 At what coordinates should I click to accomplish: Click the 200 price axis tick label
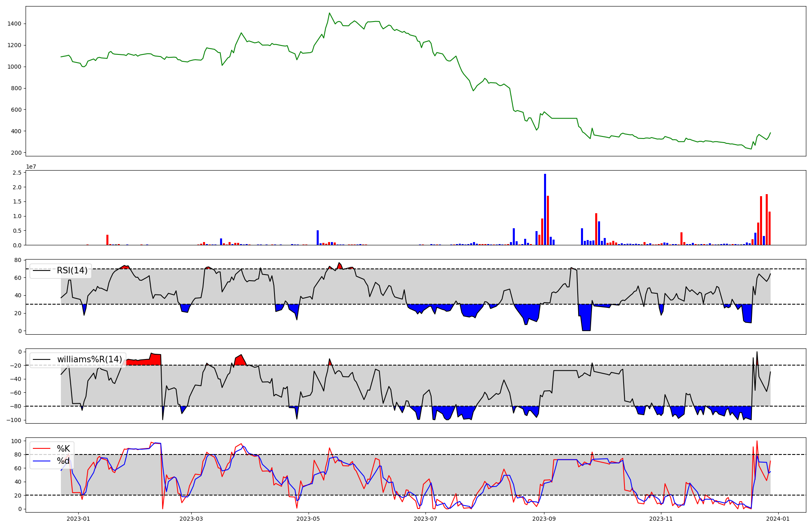click(x=16, y=153)
